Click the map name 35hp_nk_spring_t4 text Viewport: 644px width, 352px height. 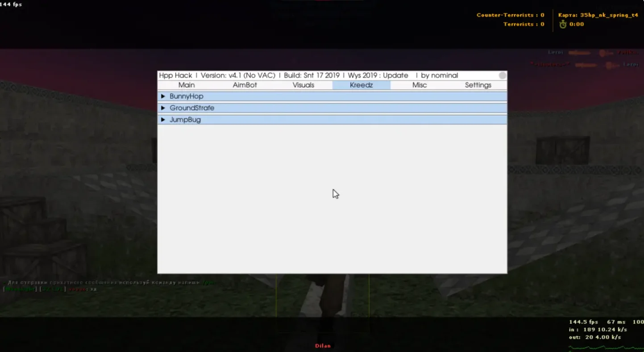609,15
